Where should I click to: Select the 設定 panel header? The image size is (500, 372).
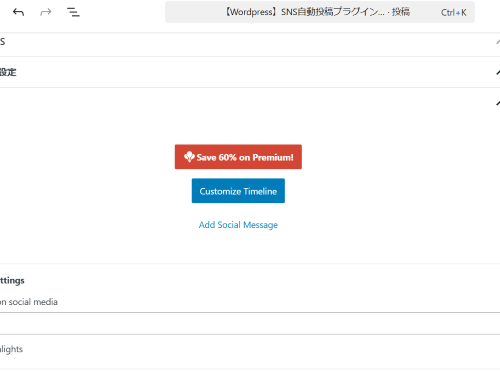click(250, 72)
